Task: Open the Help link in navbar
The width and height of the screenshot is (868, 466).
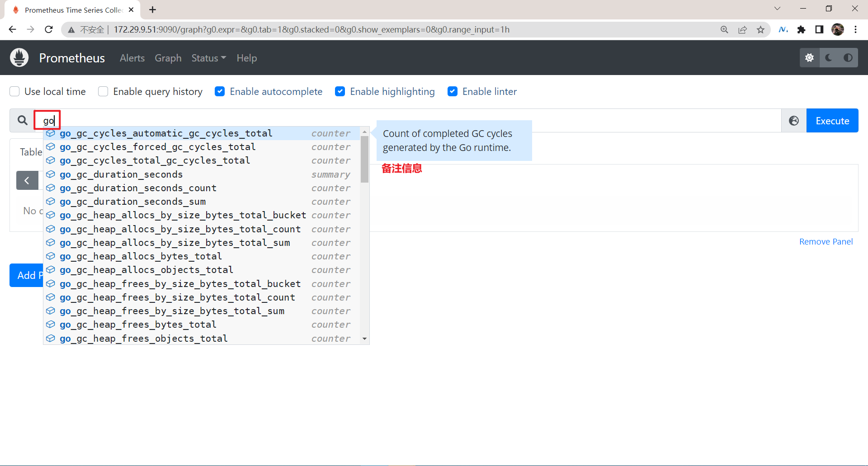Action: pyautogui.click(x=247, y=58)
